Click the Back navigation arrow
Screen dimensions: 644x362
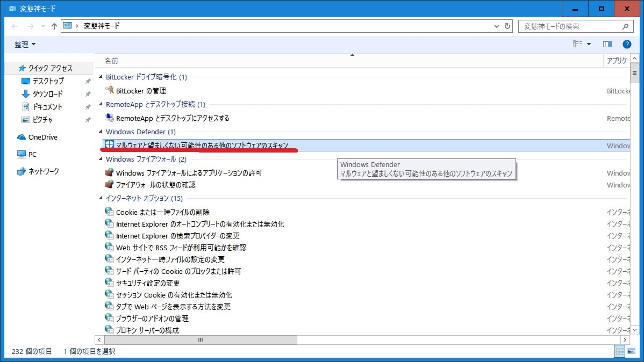[x=15, y=26]
